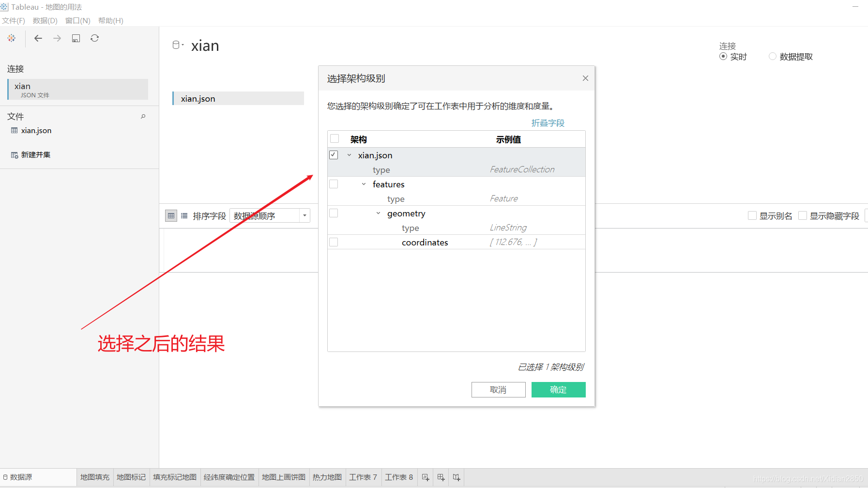
Task: Check the coordinates schema level checkbox
Action: [334, 242]
